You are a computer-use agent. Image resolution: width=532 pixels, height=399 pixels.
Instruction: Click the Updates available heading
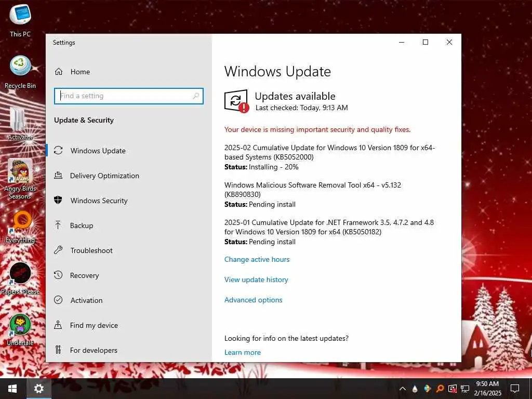[295, 96]
